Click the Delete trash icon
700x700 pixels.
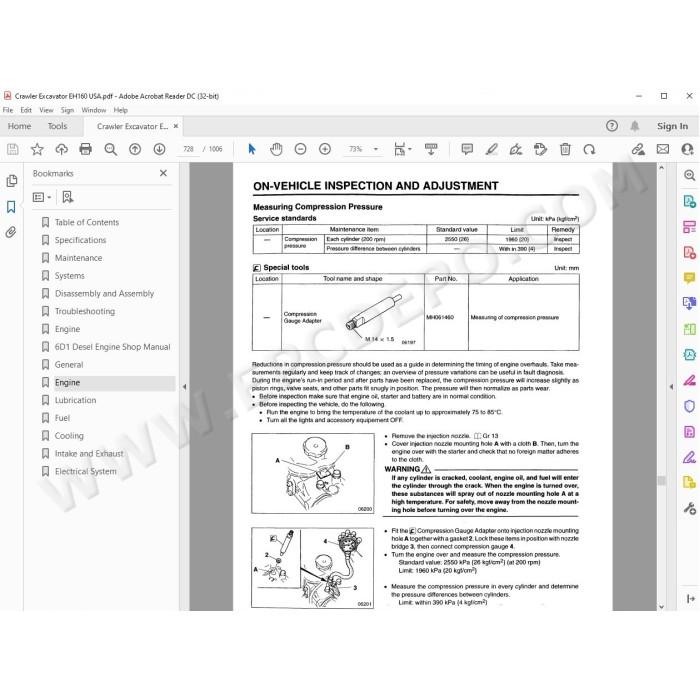tap(565, 149)
